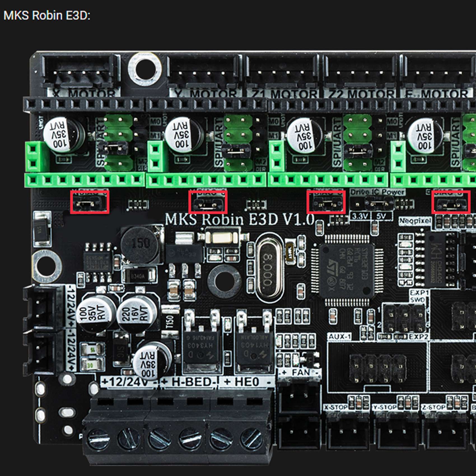Click the MKS Robin E3D V1.0 silkscreen text
This screenshot has width=476, height=476.
pyautogui.click(x=240, y=219)
